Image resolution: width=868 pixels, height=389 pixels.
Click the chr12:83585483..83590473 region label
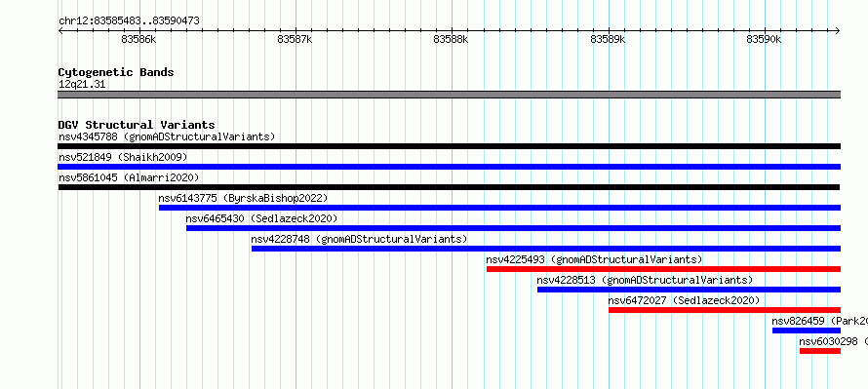pyautogui.click(x=129, y=21)
